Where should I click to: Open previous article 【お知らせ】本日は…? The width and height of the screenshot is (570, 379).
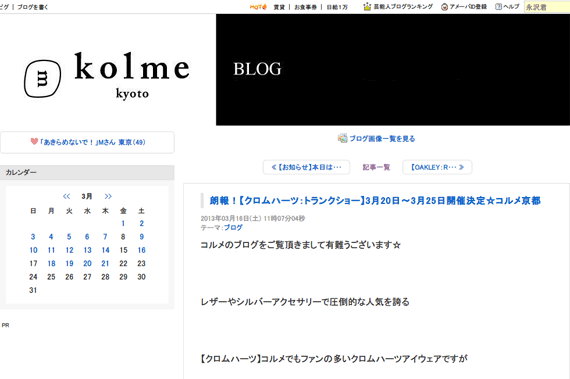(306, 167)
